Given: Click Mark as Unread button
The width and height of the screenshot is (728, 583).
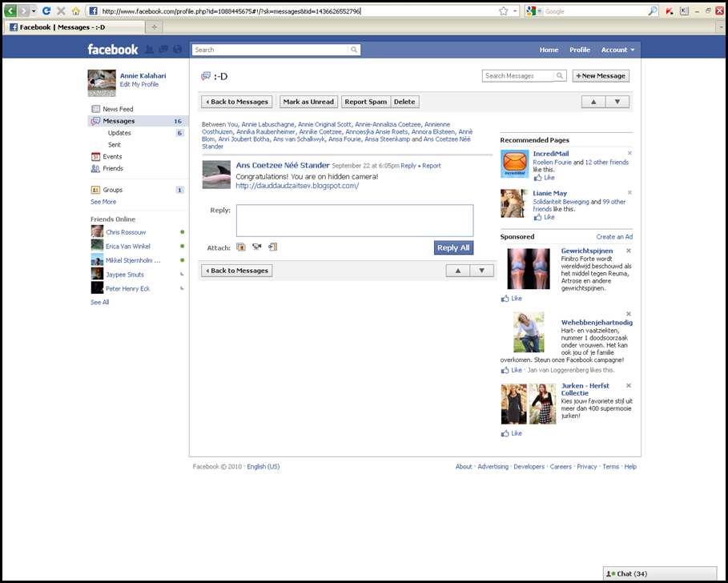Looking at the screenshot, I should [308, 102].
